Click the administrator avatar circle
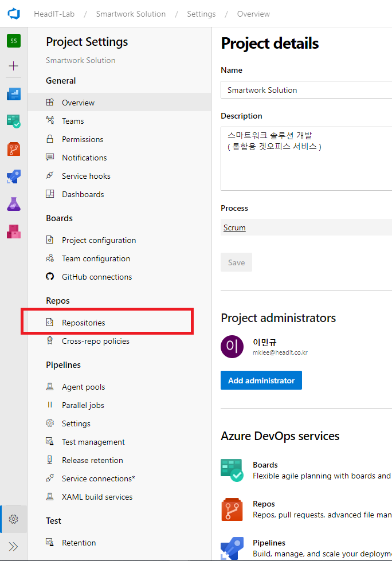This screenshot has width=392, height=561. pyautogui.click(x=232, y=347)
